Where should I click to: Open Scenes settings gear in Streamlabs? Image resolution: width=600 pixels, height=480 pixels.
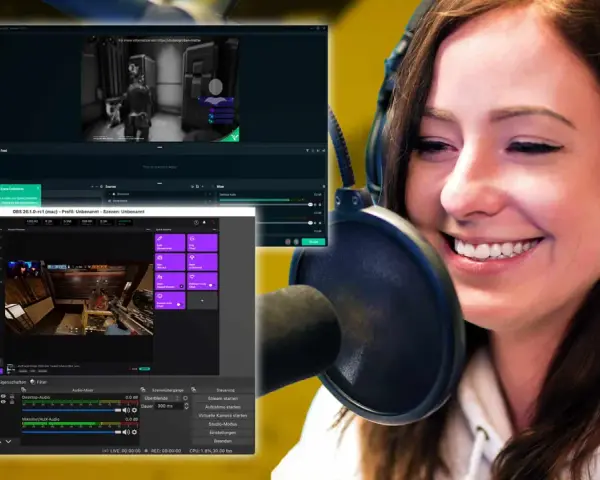tap(101, 187)
